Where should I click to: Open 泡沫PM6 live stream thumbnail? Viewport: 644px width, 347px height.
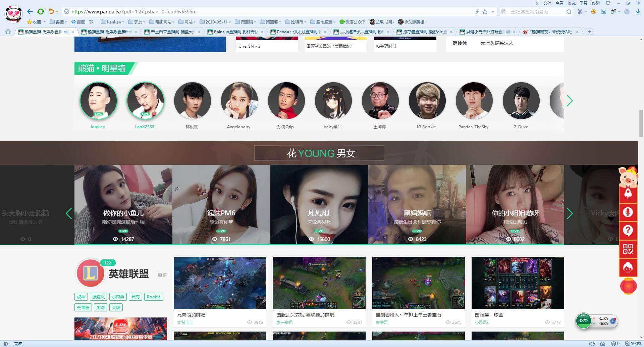click(221, 204)
